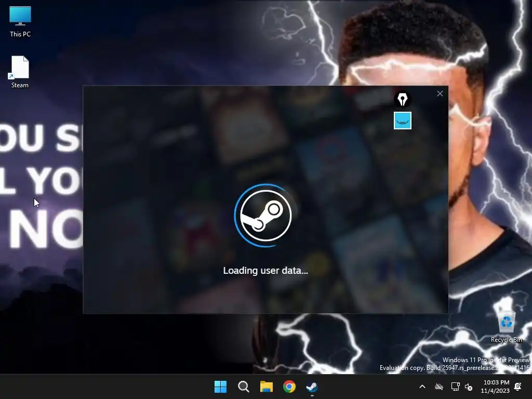
Task: Select the Steam desktop shortcut
Action: 20,72
